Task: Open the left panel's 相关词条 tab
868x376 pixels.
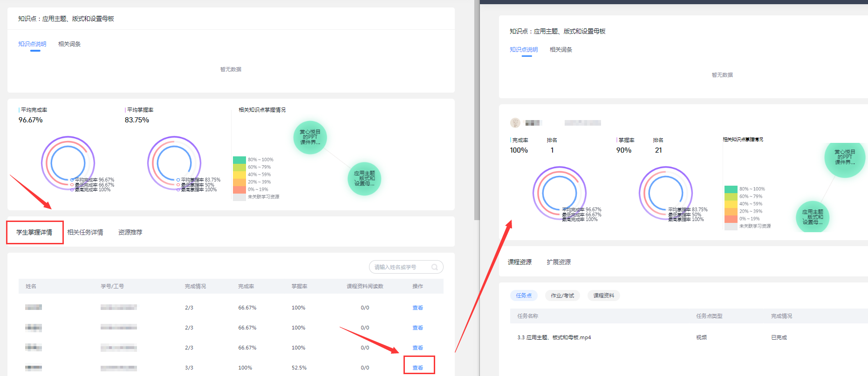Action: (69, 44)
